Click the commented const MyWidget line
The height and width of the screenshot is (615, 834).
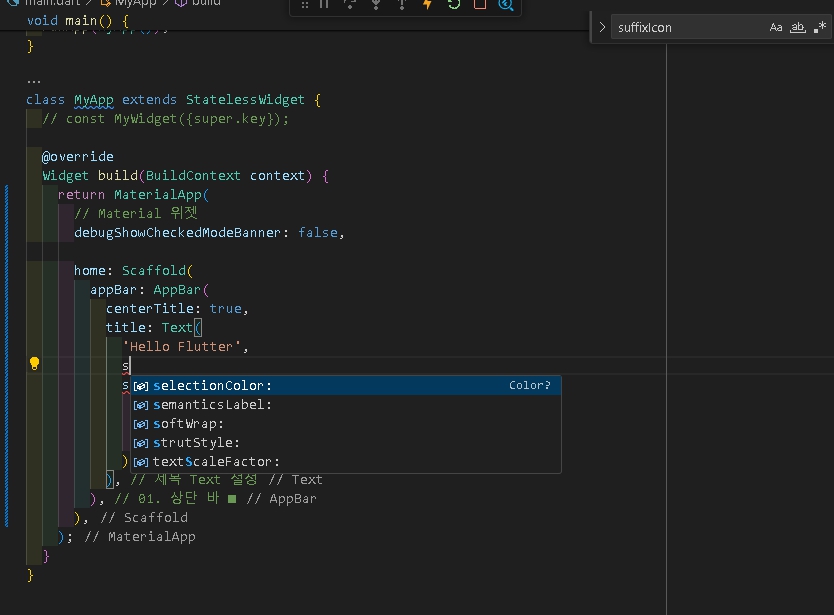(x=165, y=119)
